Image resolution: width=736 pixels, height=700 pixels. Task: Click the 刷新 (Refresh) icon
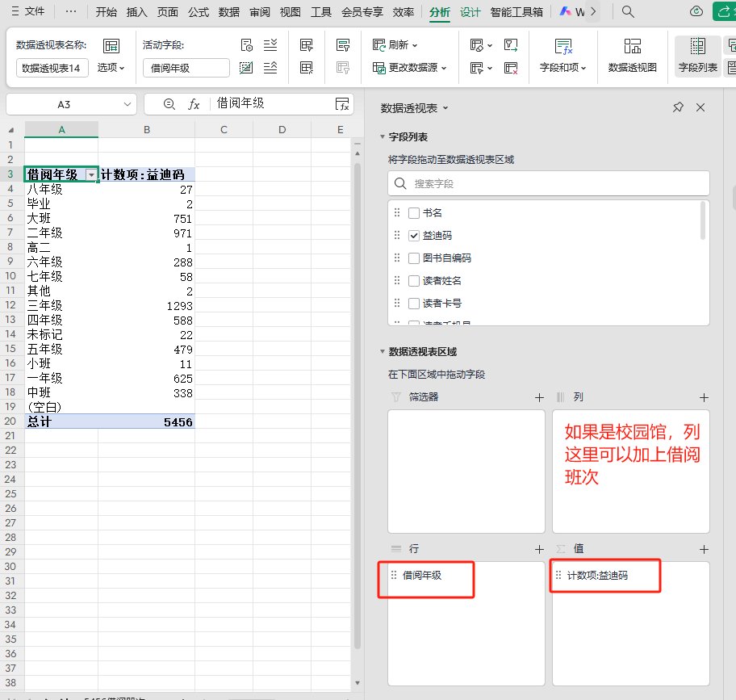pyautogui.click(x=379, y=45)
